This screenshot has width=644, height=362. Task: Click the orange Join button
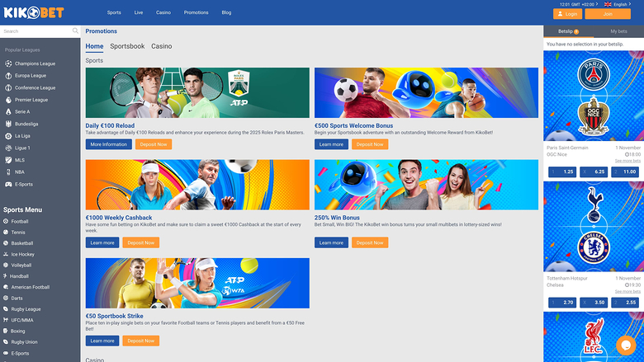pyautogui.click(x=608, y=14)
